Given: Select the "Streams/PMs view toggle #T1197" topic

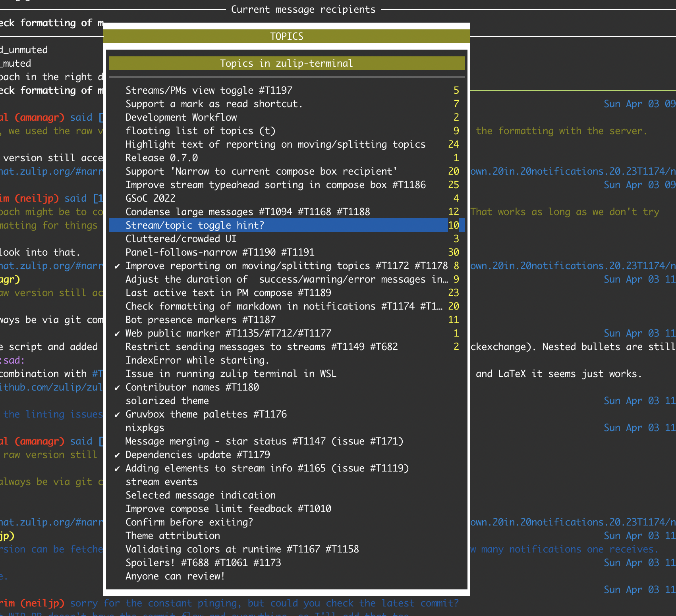Looking at the screenshot, I should tap(209, 90).
